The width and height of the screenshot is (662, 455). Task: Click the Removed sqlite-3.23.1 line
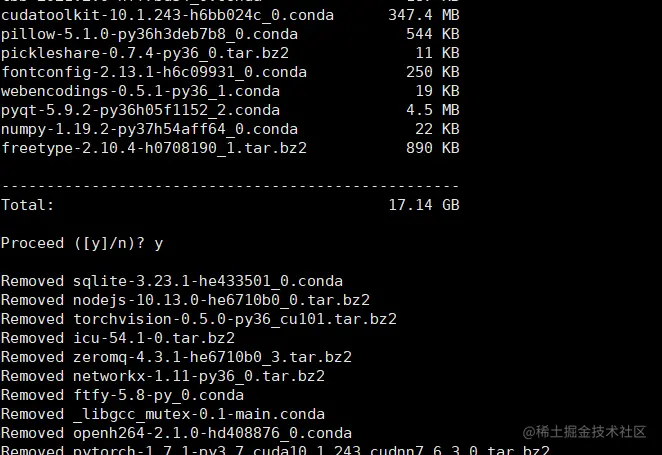172,281
